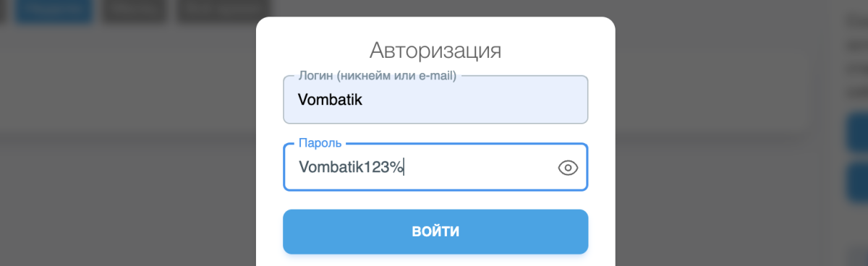The width and height of the screenshot is (868, 266).
Task: Show the password with the eye icon
Action: tap(568, 168)
